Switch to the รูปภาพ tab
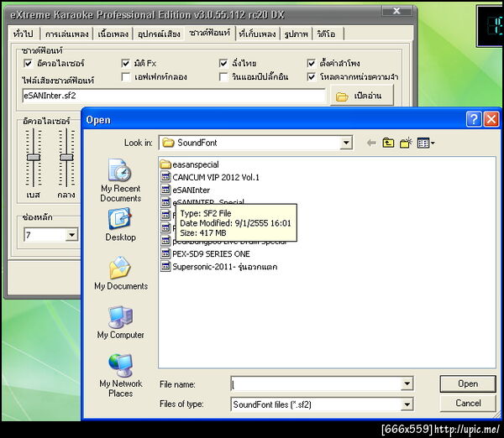Viewport: 504px width, 438px height. coord(296,34)
